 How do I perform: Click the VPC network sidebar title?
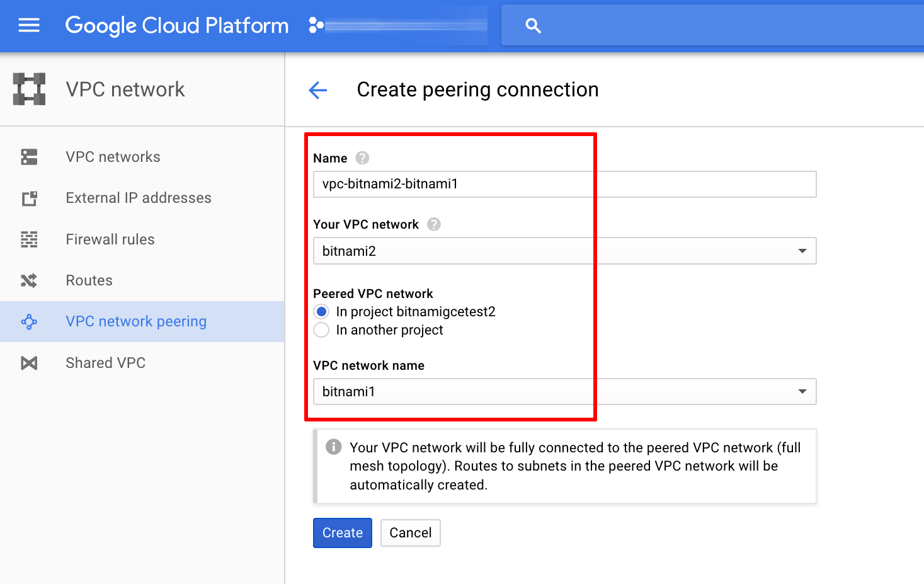[x=125, y=89]
